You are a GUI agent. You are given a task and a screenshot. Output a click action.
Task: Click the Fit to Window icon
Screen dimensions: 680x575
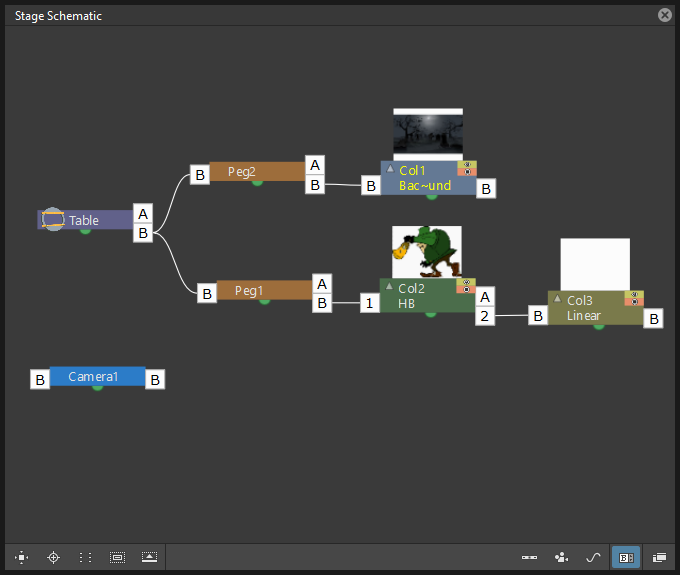tap(21, 557)
